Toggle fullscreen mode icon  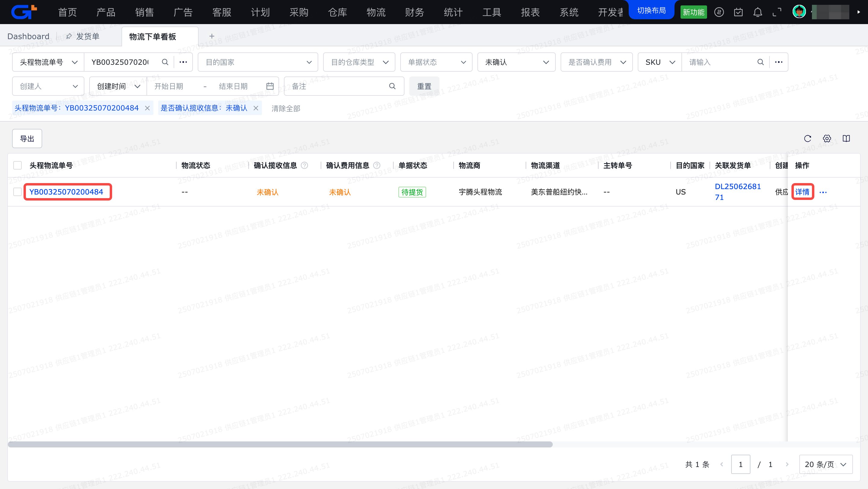pos(777,12)
